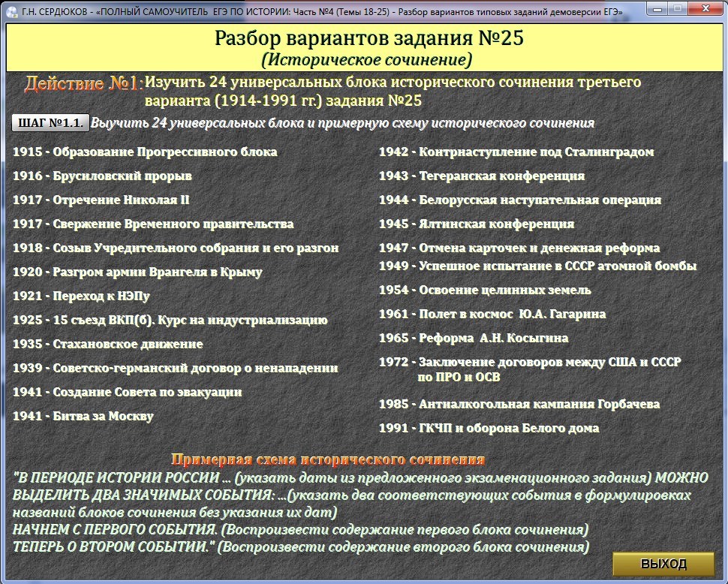Click line ТЕПЕРЬ О ВТОРОМ СОБЫТИИ
This screenshot has height=584, width=728.
(x=301, y=547)
